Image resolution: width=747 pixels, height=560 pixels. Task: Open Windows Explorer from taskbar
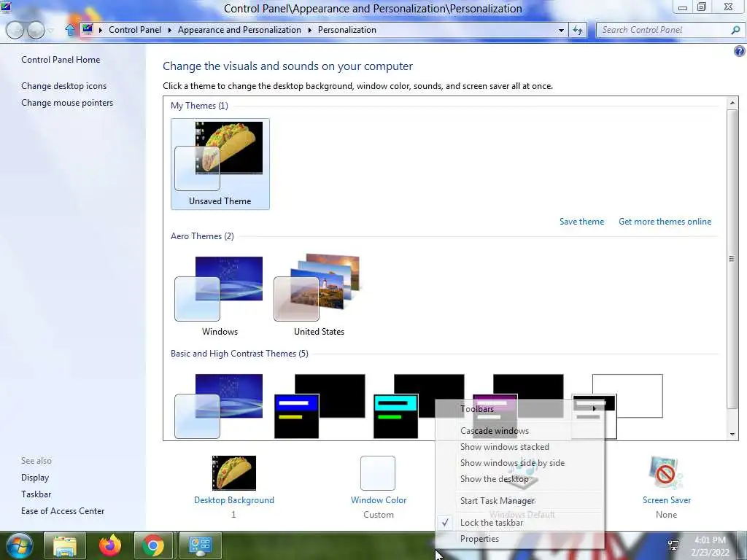(64, 545)
